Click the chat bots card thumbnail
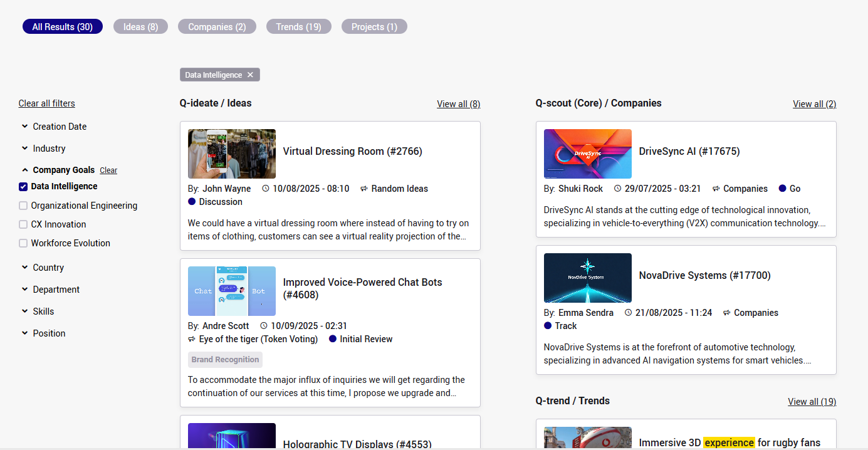Image resolution: width=868 pixels, height=450 pixels. (x=232, y=291)
